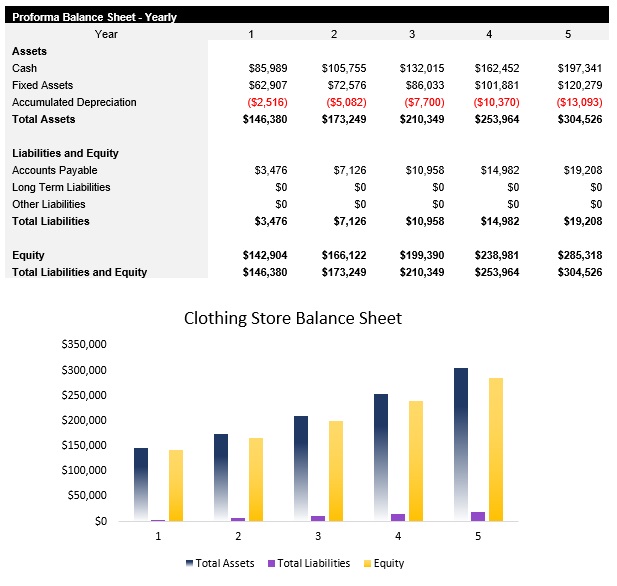Select the Accounts Payable row label
This screenshot has width=617, height=586.
click(x=55, y=170)
